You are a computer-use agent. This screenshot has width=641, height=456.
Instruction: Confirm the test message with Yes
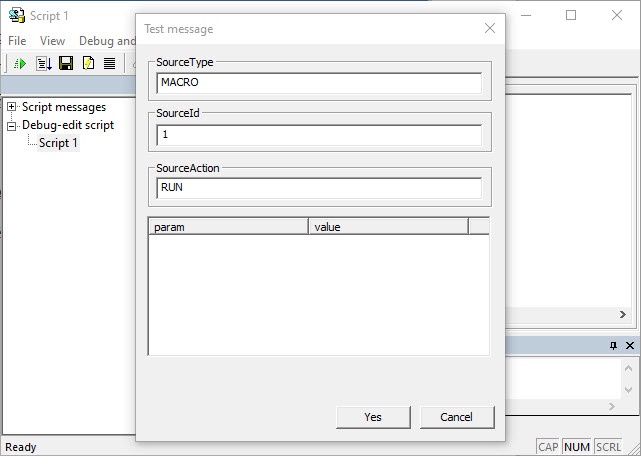coord(373,417)
